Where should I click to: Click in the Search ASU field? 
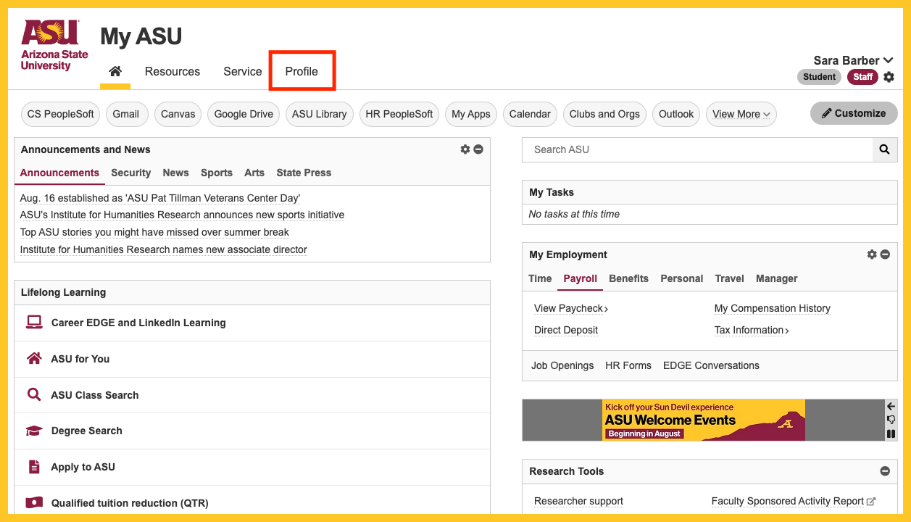click(697, 149)
